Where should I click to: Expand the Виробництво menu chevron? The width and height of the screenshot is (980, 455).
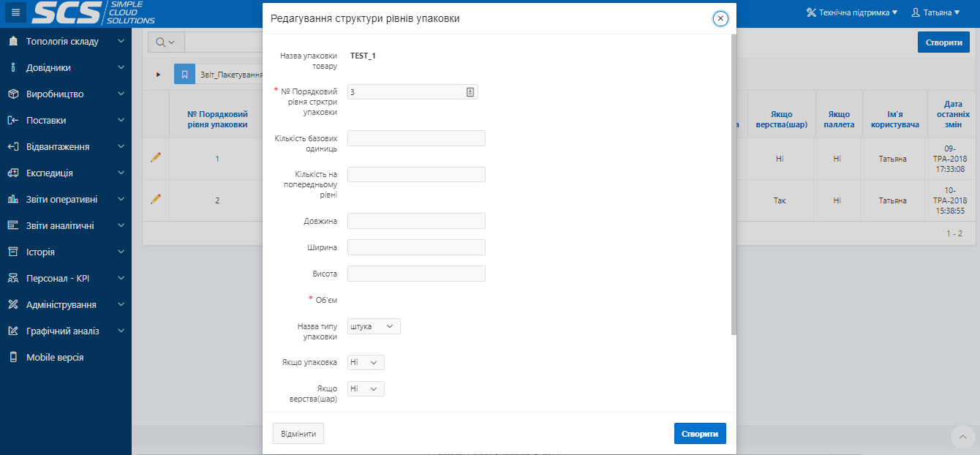121,94
